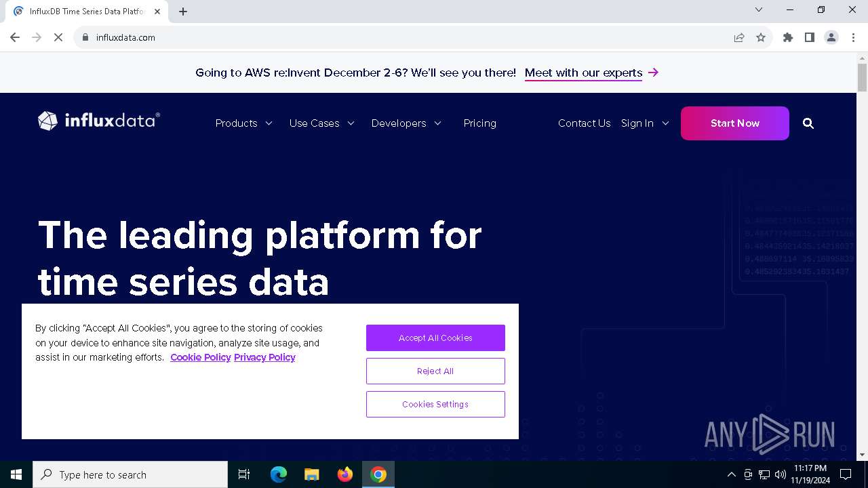Focus the address bar URL
This screenshot has height=488, width=868.
coord(125,37)
